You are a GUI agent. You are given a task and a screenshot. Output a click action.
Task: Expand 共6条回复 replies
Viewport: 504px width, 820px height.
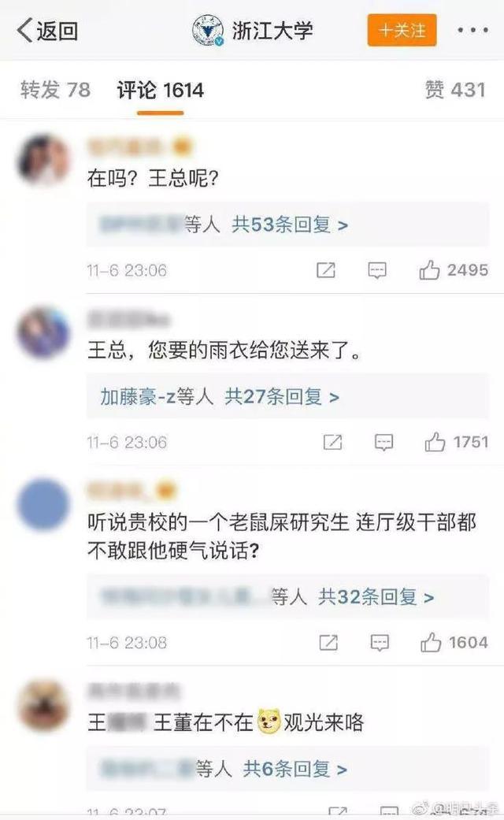pos(295,769)
